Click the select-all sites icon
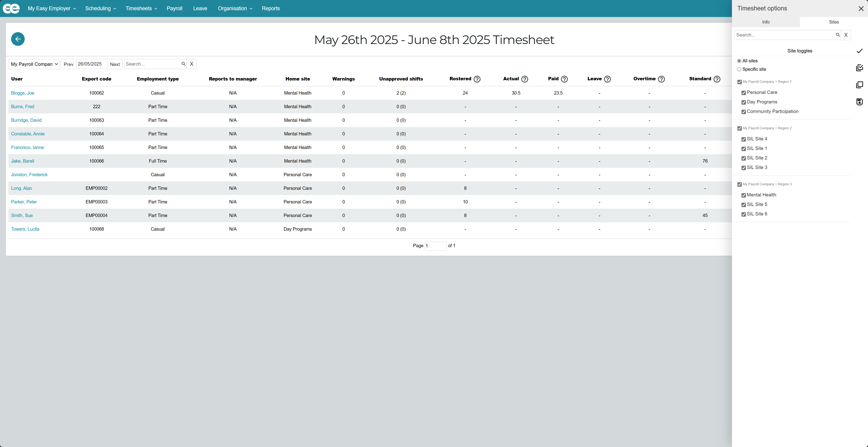This screenshot has height=447, width=868. tap(860, 68)
